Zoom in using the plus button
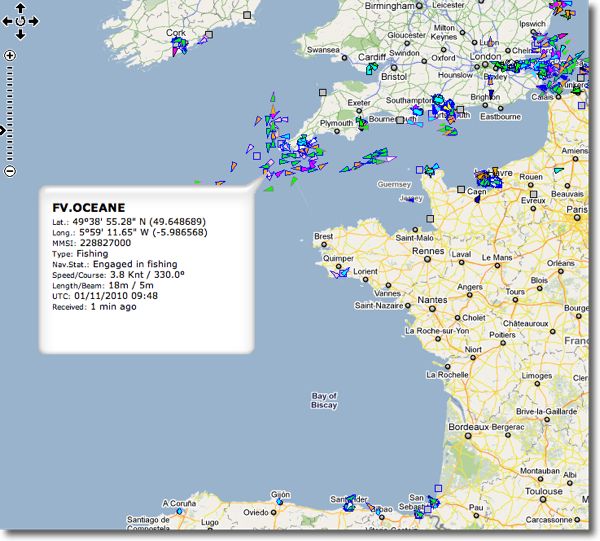Screen dimensions: 600x541 (10, 55)
